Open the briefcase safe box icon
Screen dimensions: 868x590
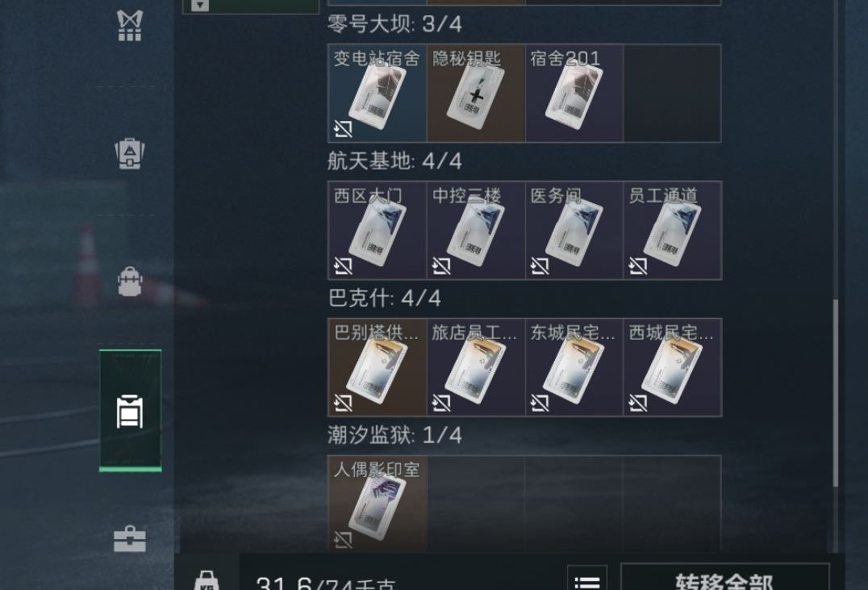(130, 539)
